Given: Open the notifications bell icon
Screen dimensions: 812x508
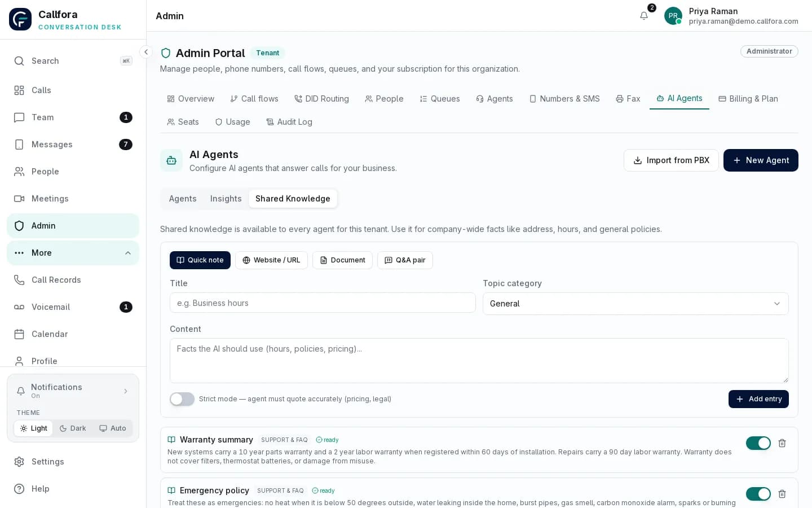Looking at the screenshot, I should tap(644, 16).
